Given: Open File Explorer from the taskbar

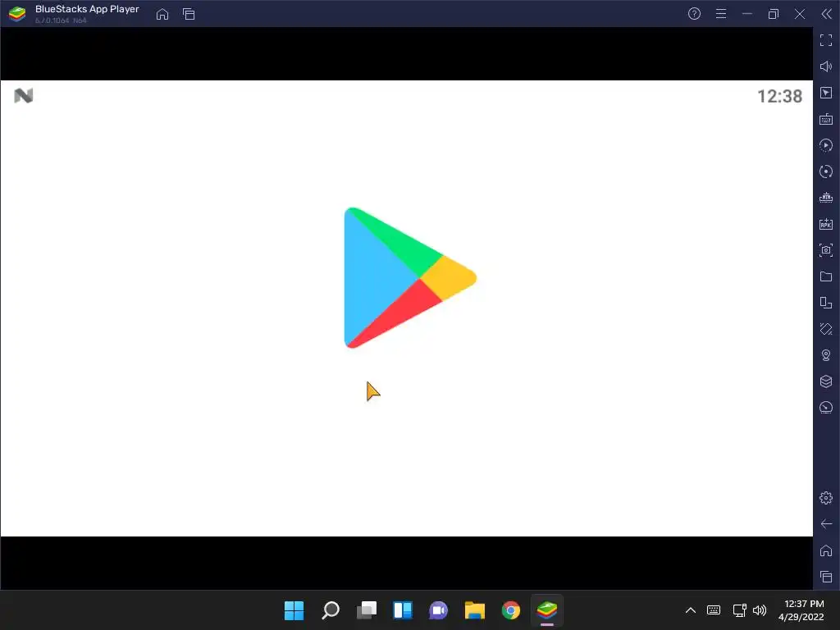Looking at the screenshot, I should click(475, 610).
